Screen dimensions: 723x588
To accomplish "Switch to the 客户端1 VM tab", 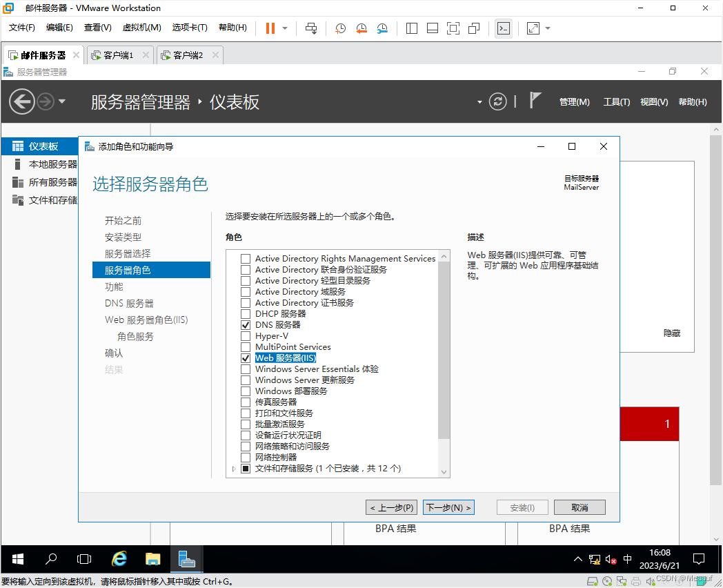I will click(x=119, y=55).
